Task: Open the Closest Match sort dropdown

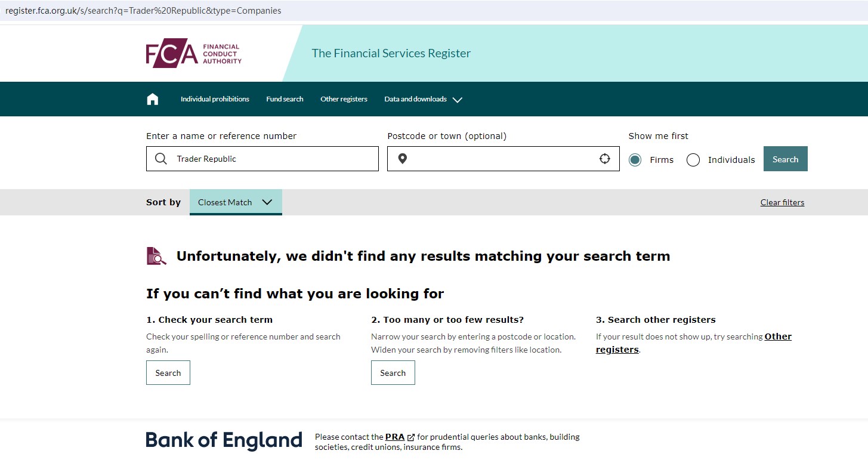Action: pos(235,202)
